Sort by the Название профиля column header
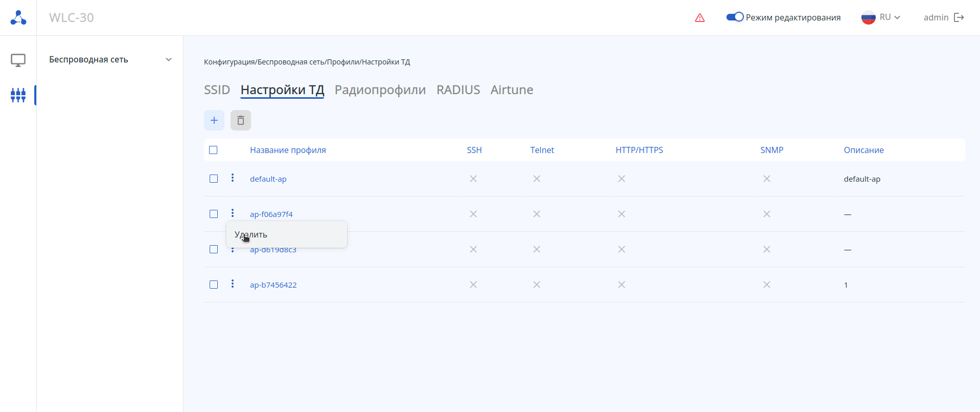Image resolution: width=980 pixels, height=412 pixels. 288,150
